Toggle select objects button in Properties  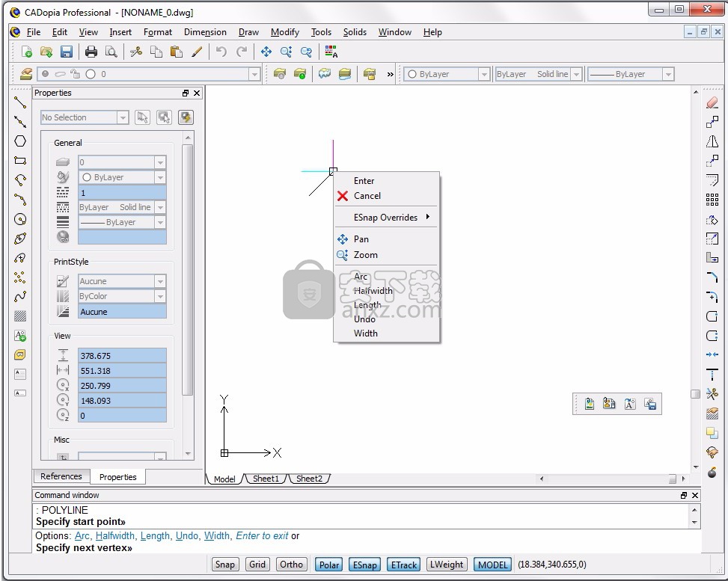tap(142, 117)
